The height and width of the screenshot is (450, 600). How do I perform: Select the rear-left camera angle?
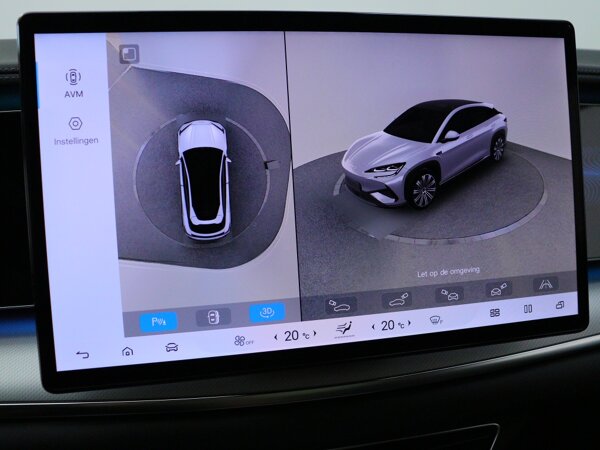coord(339,306)
